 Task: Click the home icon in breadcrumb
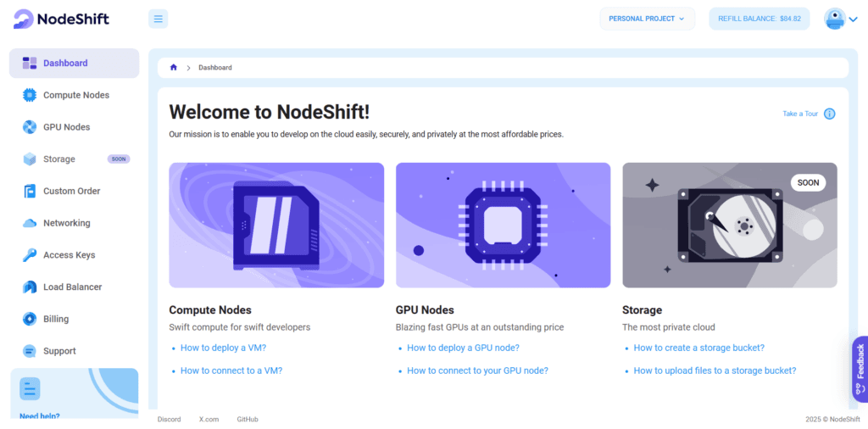click(174, 68)
